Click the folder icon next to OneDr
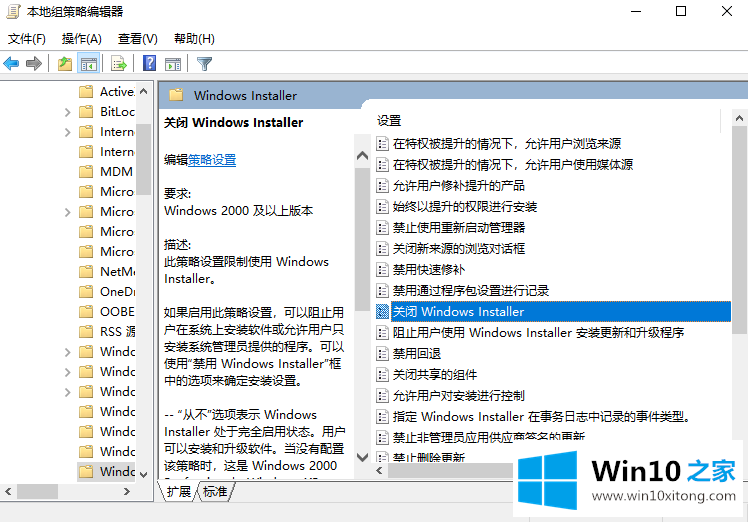 [x=86, y=292]
